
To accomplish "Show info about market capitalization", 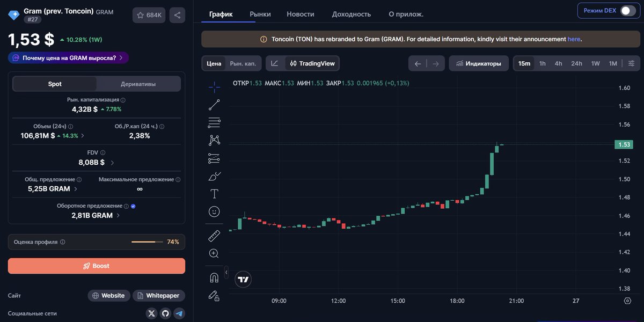I will coord(123,100).
